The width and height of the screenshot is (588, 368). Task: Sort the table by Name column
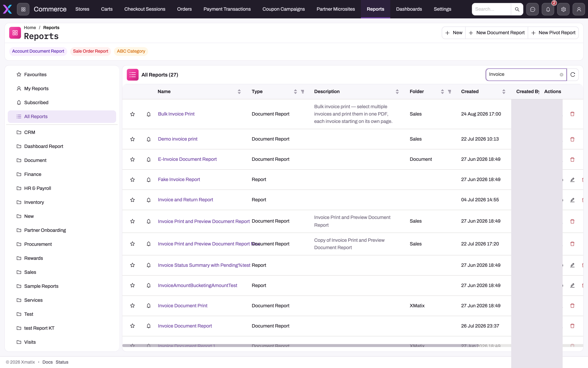pos(239,91)
